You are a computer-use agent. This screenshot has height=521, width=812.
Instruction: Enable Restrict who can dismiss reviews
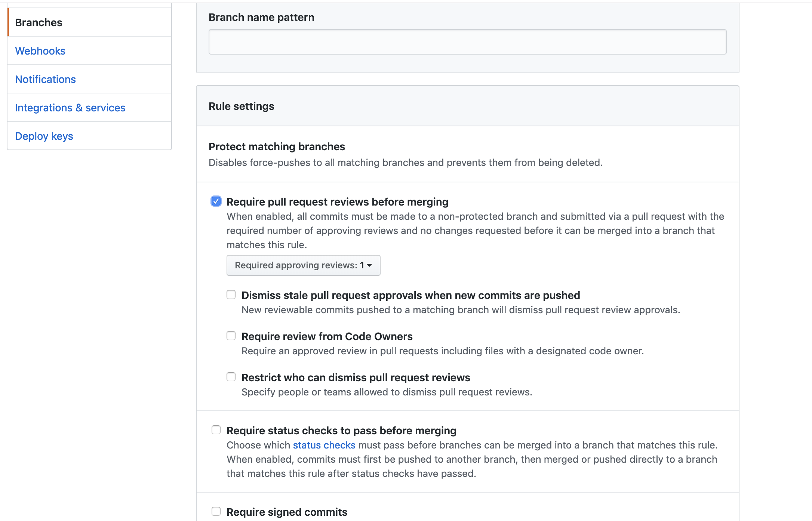pos(231,377)
